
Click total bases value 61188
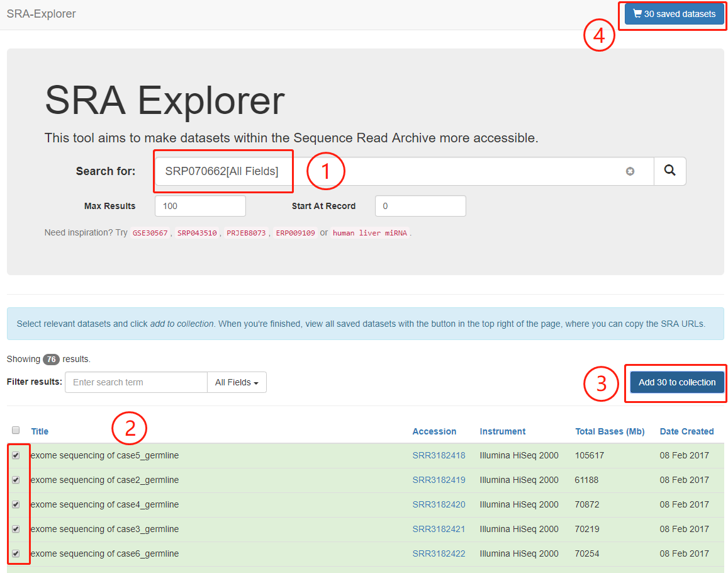click(586, 480)
